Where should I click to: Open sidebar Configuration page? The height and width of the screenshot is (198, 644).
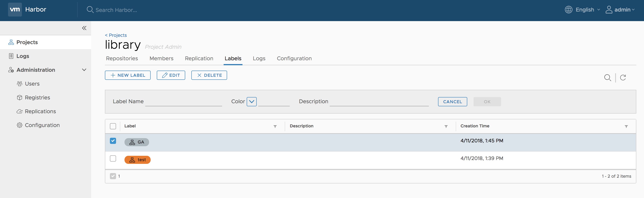click(x=42, y=125)
